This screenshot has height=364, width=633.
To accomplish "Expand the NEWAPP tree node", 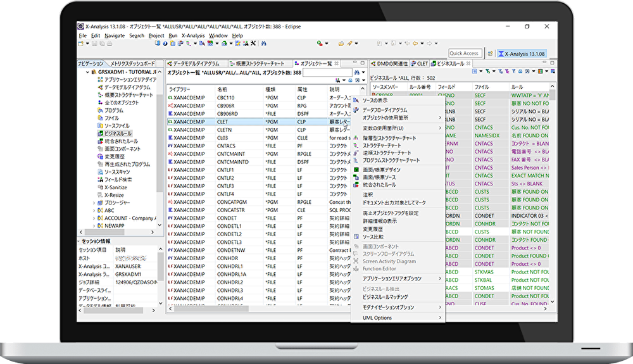I will pos(94,226).
